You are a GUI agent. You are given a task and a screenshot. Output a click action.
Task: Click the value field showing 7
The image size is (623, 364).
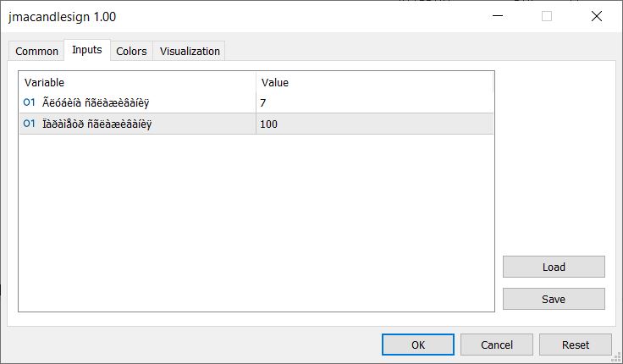pyautogui.click(x=374, y=103)
